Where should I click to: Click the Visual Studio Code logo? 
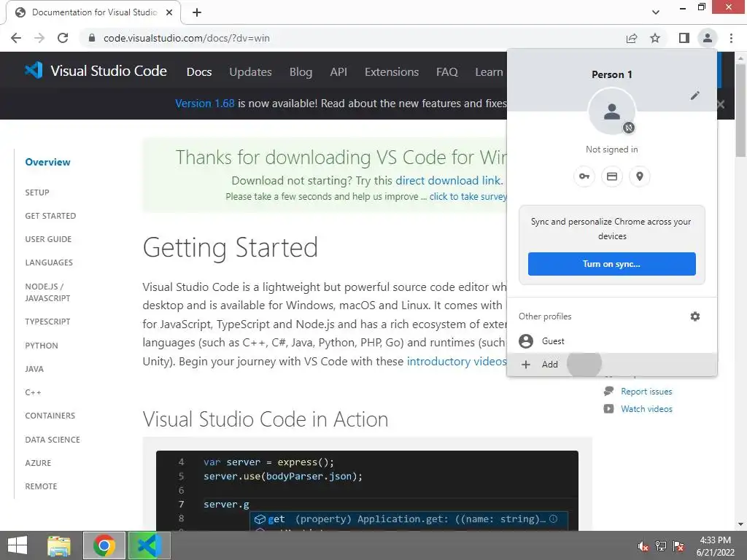pos(96,71)
